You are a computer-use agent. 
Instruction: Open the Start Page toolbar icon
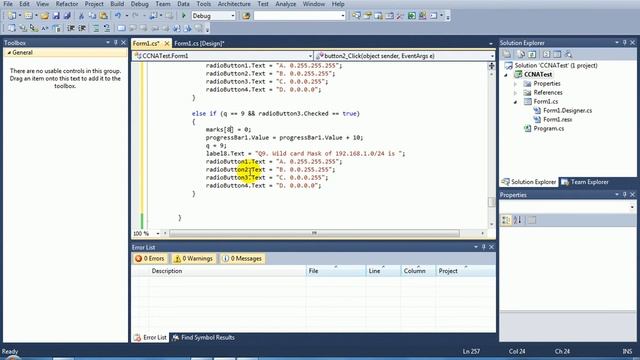412,16
